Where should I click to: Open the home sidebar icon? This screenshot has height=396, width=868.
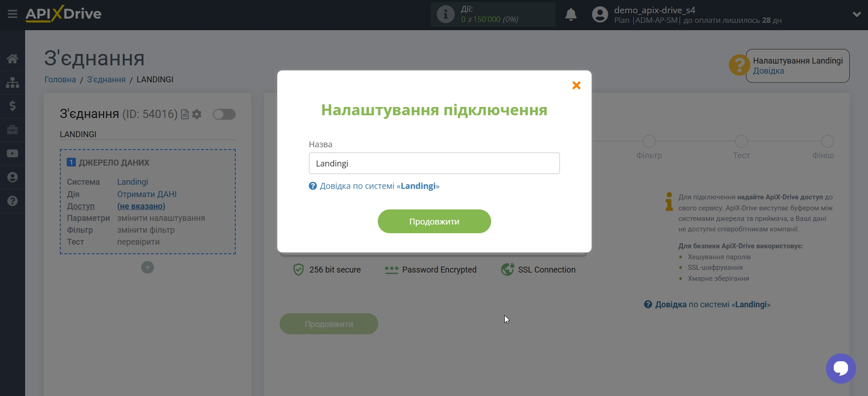click(12, 59)
